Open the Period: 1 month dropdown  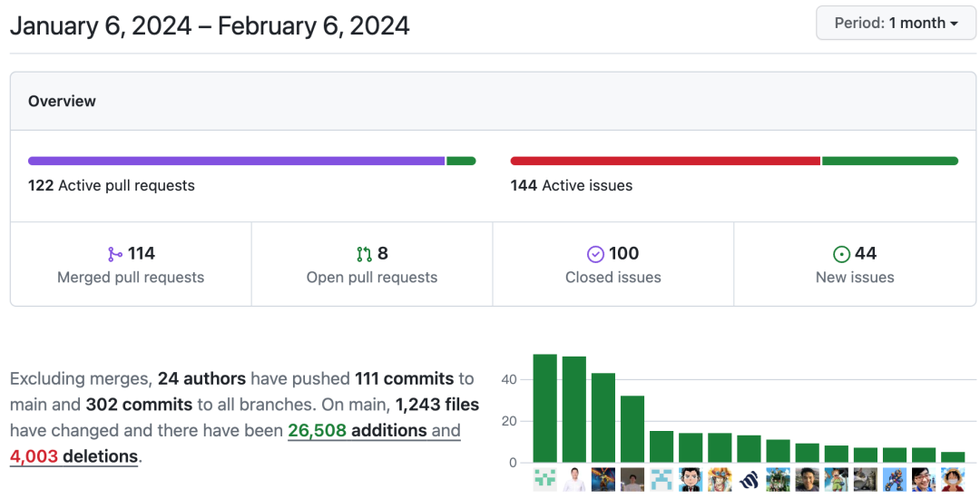[x=896, y=24]
